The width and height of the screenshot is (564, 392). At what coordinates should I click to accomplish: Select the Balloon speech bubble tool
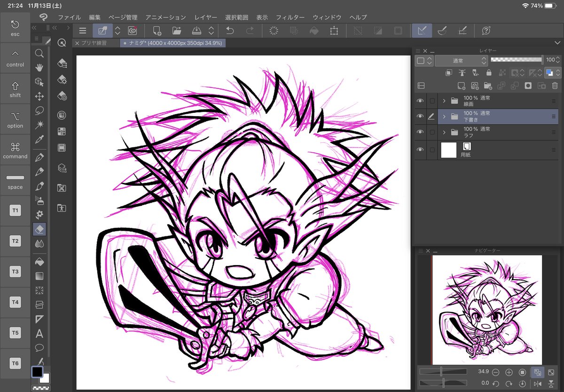point(39,348)
